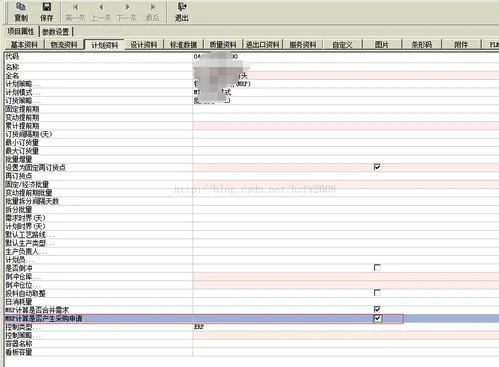
Task: Select the 计划策略... row label
Action: tap(23, 84)
